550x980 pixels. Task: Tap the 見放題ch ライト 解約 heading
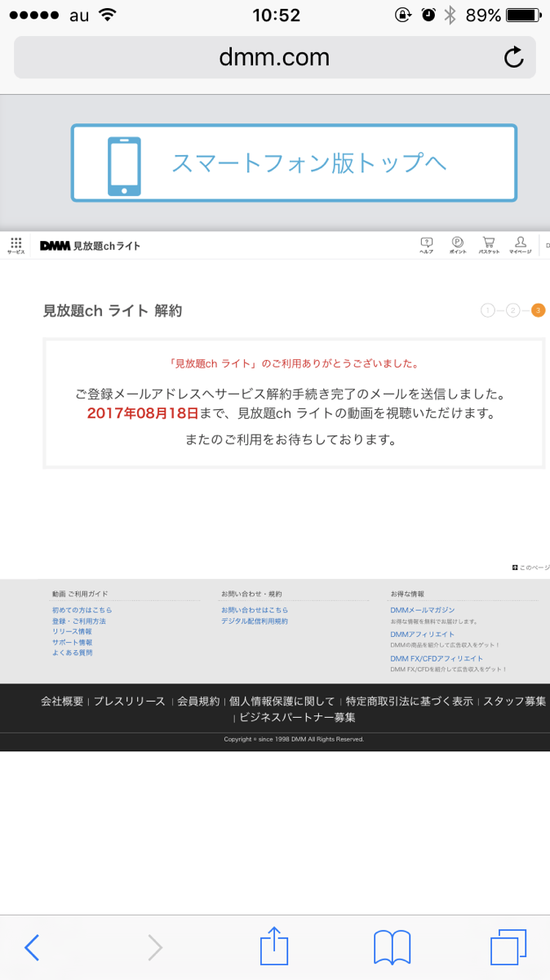[x=113, y=310]
